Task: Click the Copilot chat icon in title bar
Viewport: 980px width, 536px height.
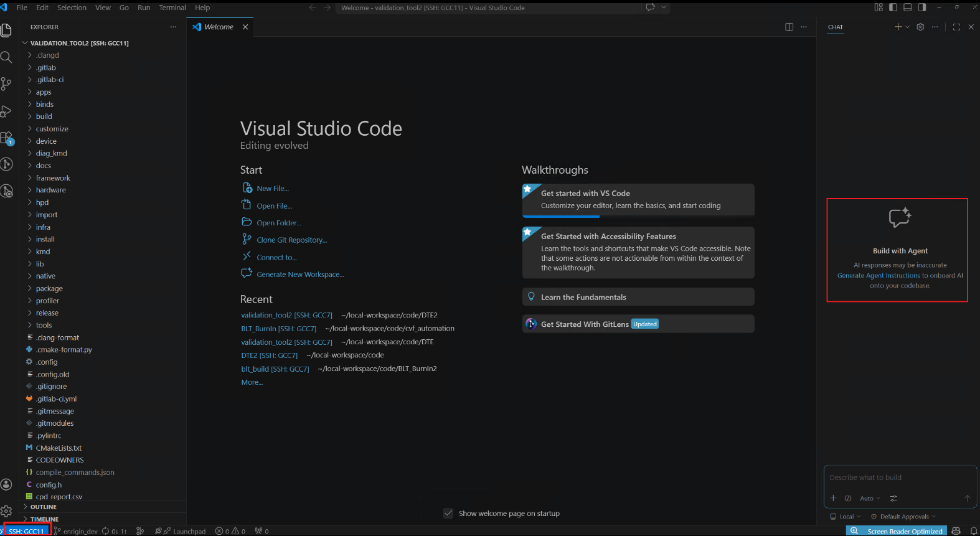Action: click(x=651, y=7)
